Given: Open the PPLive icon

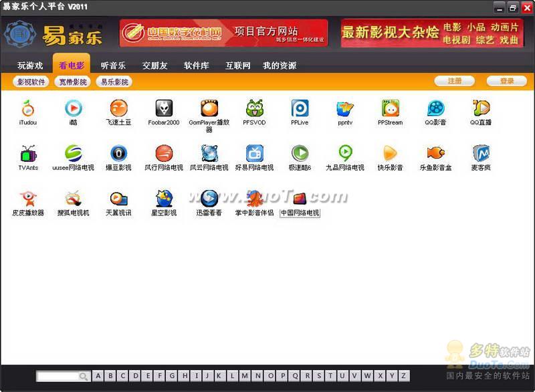Looking at the screenshot, I should click(x=300, y=108).
